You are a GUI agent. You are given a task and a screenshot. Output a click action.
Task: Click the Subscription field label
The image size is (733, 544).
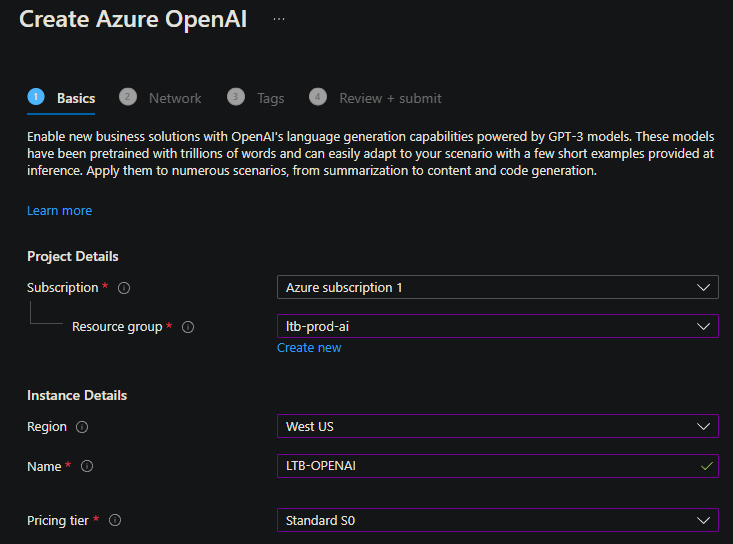coord(63,287)
